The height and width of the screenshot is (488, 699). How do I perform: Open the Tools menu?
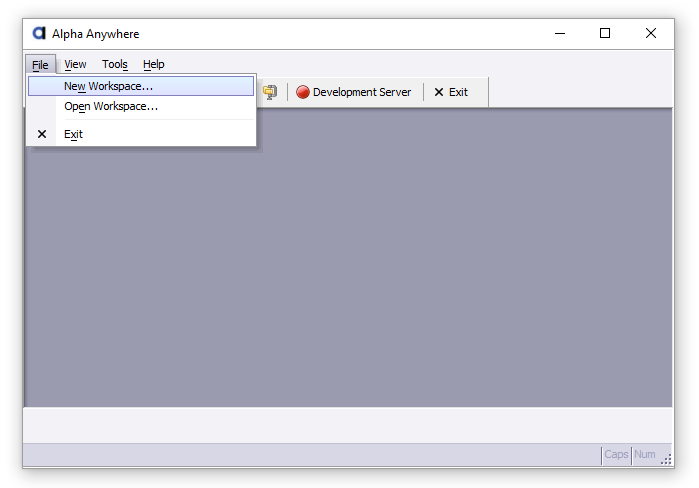tap(115, 65)
